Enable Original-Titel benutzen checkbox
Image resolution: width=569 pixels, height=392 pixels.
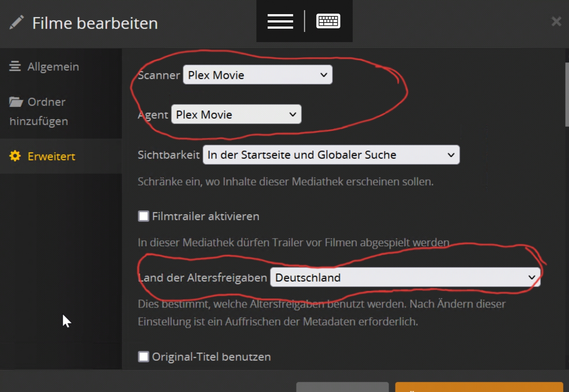[x=144, y=357]
